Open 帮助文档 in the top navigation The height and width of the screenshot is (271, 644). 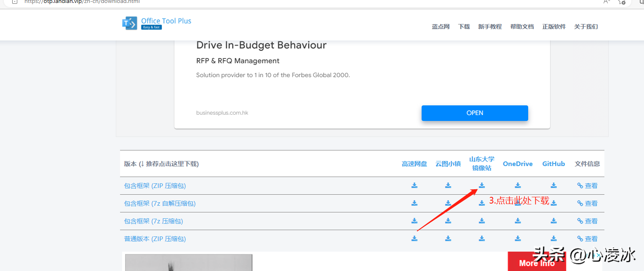pos(522,27)
